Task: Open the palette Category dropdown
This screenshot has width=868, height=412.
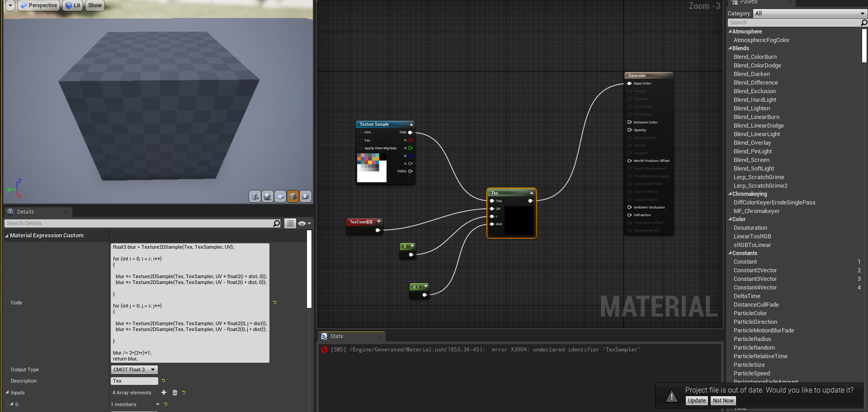Action: [809, 14]
